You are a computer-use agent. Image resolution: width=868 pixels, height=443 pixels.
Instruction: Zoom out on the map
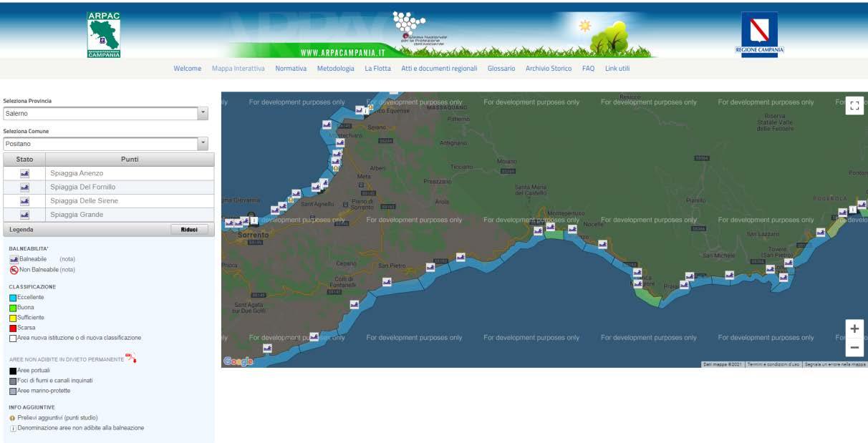pos(854,348)
